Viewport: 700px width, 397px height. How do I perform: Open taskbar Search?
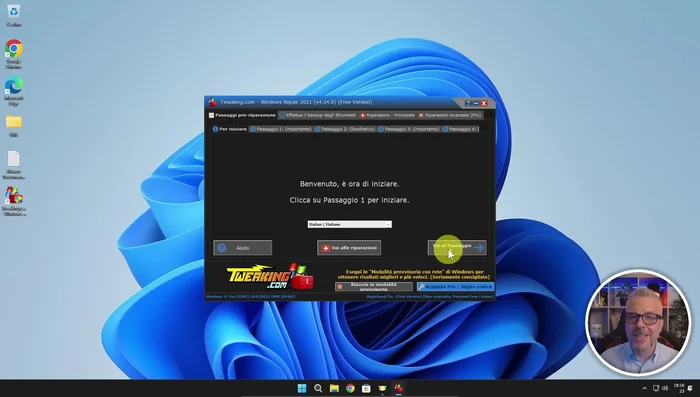coord(318,388)
